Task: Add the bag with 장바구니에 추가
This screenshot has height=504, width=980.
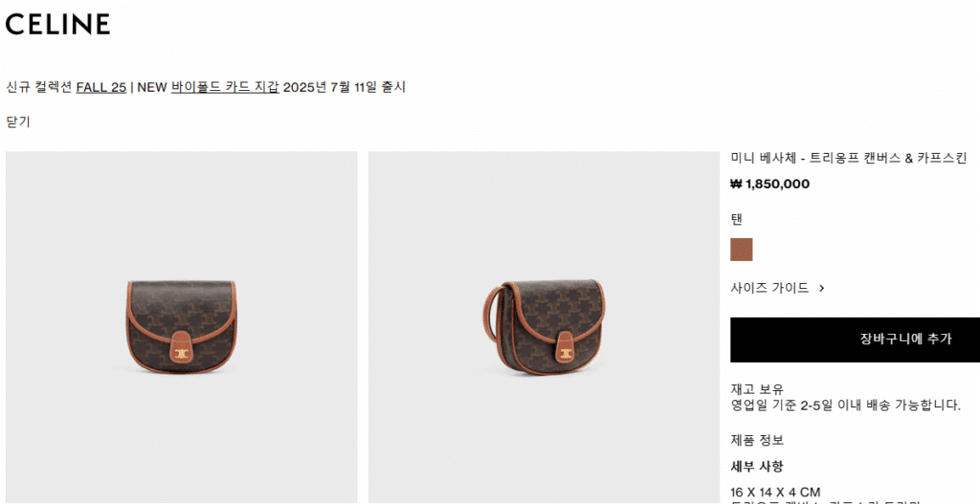Action: (x=855, y=340)
